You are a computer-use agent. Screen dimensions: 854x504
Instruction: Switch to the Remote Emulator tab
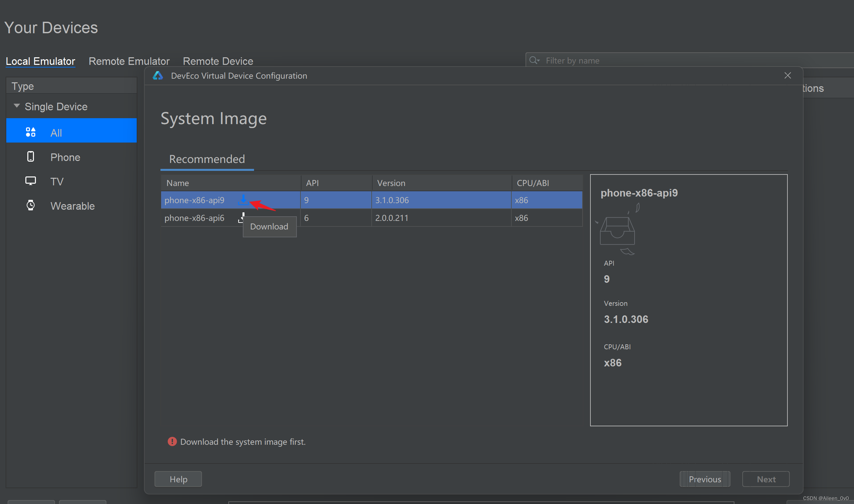[129, 61]
